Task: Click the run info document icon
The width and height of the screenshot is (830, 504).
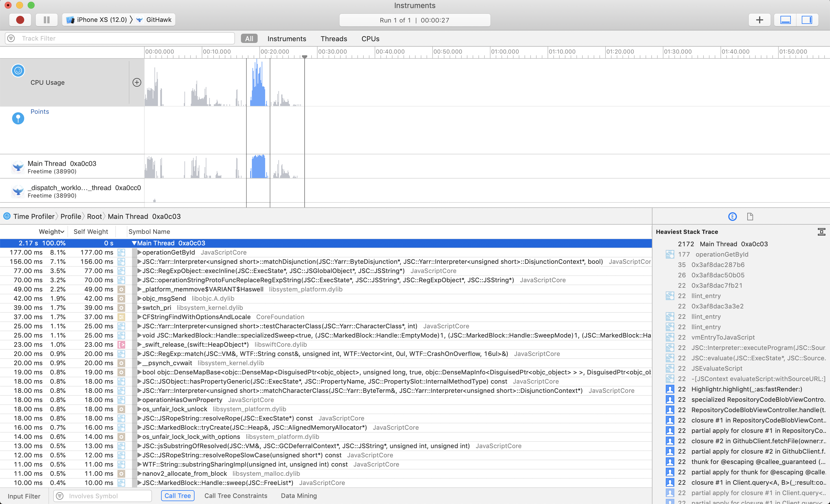Action: tap(750, 217)
